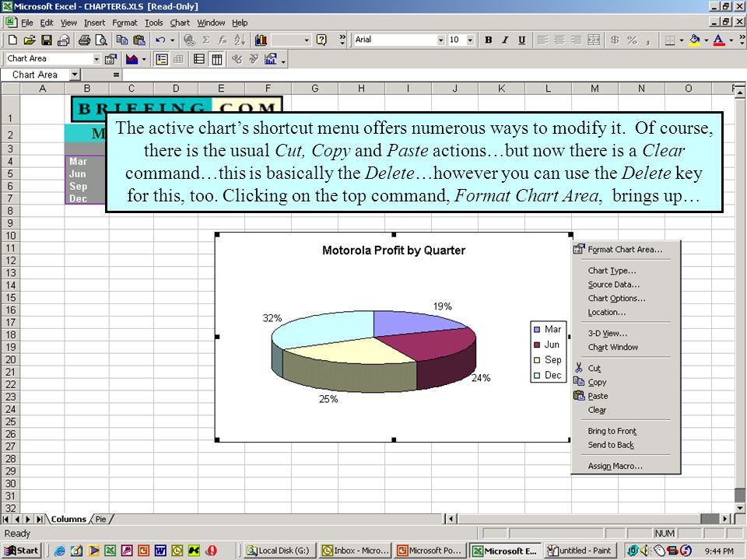Viewport: 747px width, 560px height.
Task: Open the Font name dropdown showing Arial
Action: (x=440, y=40)
